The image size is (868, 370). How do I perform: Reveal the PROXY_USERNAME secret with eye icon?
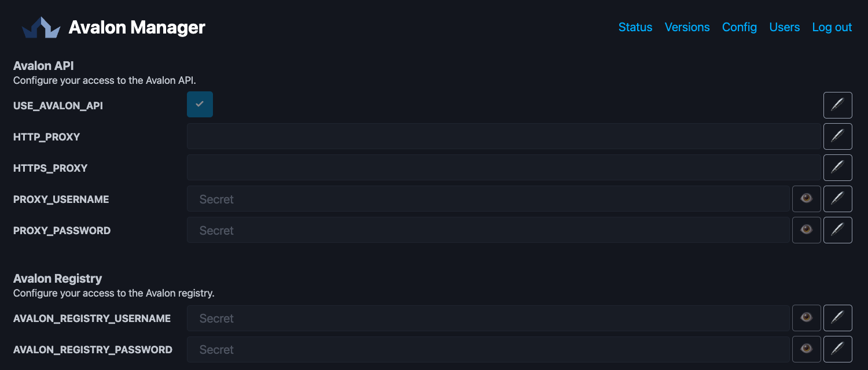click(x=806, y=198)
